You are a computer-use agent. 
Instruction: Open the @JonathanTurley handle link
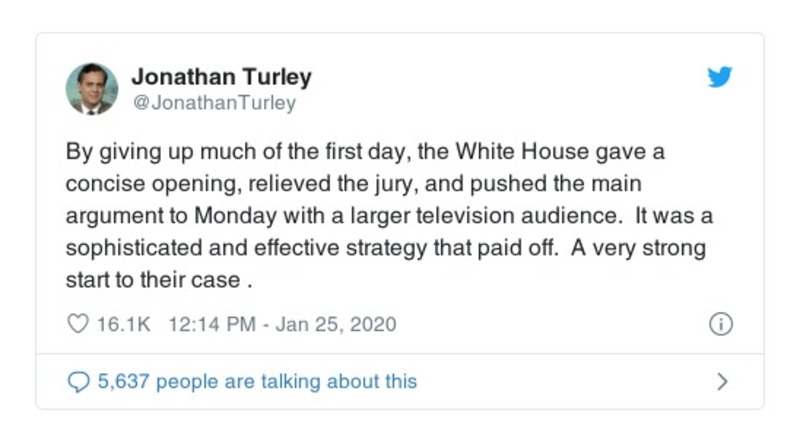213,102
